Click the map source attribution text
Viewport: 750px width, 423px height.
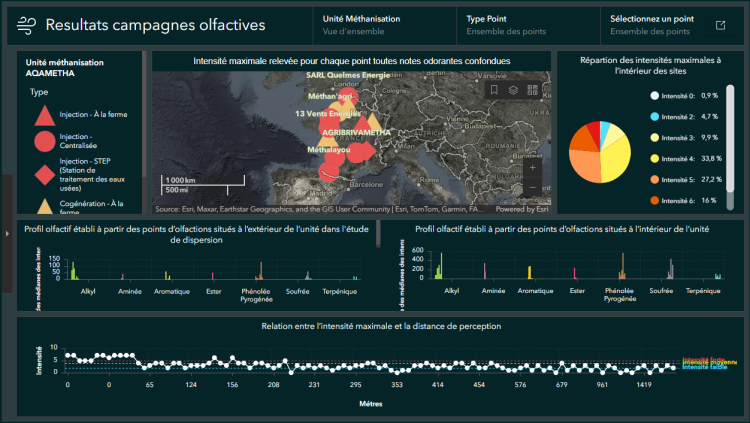[319, 209]
